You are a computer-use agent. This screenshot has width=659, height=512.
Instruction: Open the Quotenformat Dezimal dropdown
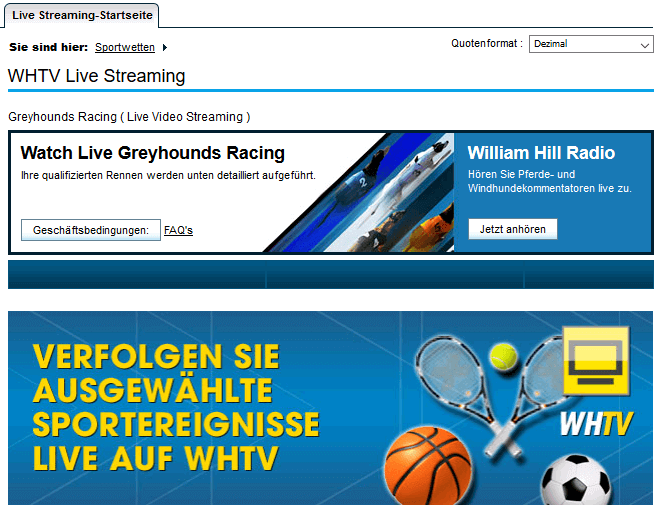[591, 44]
